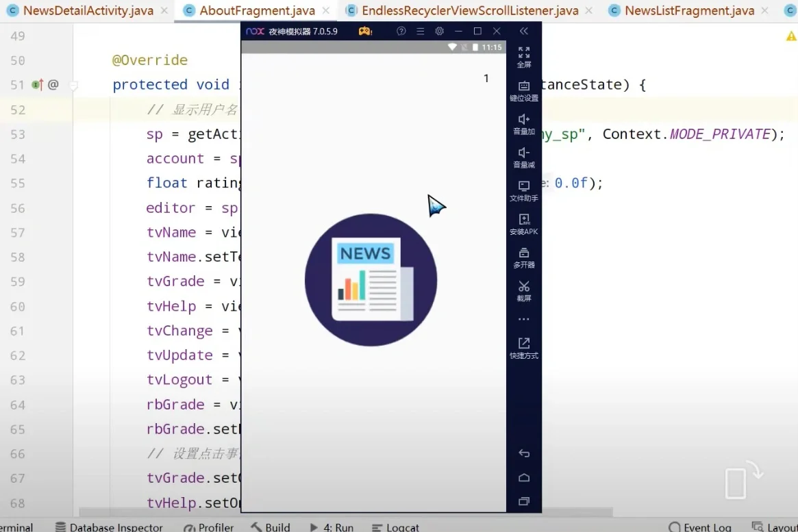
Task: Open the Nox hamburger menu
Action: click(x=421, y=31)
